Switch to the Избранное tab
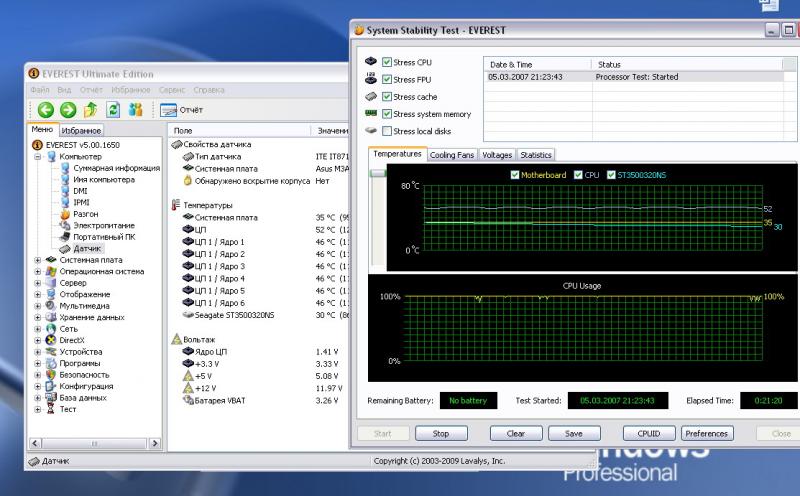This screenshot has width=800, height=496. pyautogui.click(x=81, y=131)
